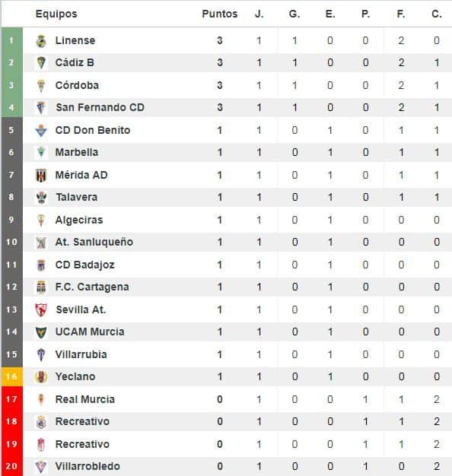Click the Mérida AD striped crest icon
This screenshot has width=452, height=476.
pos(41,175)
